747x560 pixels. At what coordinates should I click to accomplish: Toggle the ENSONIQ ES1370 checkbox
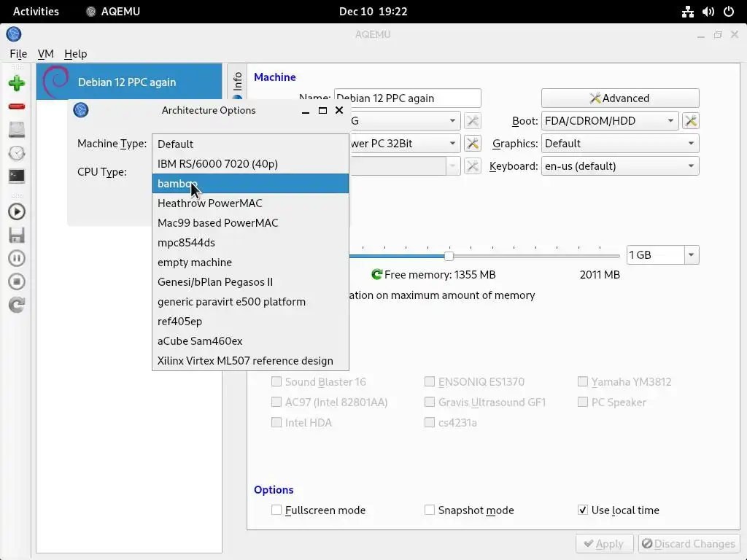[x=429, y=381]
